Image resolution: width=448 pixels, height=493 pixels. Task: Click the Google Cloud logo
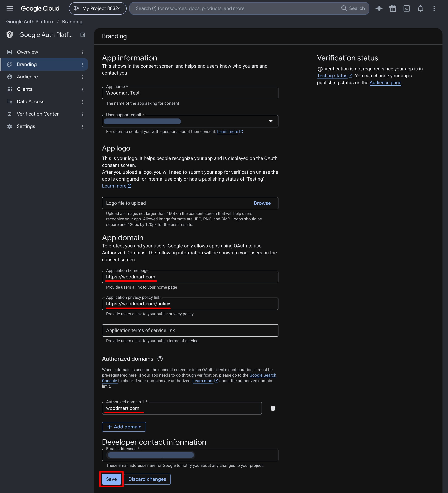tap(40, 8)
